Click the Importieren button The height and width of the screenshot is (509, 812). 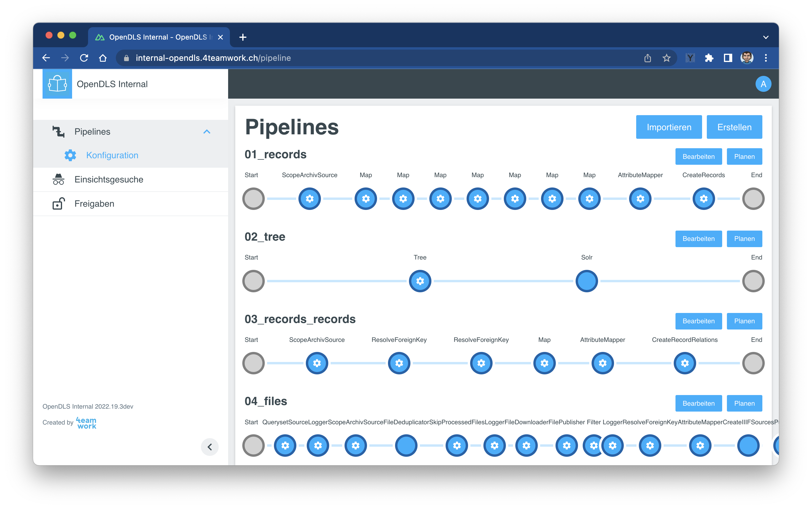click(x=668, y=127)
